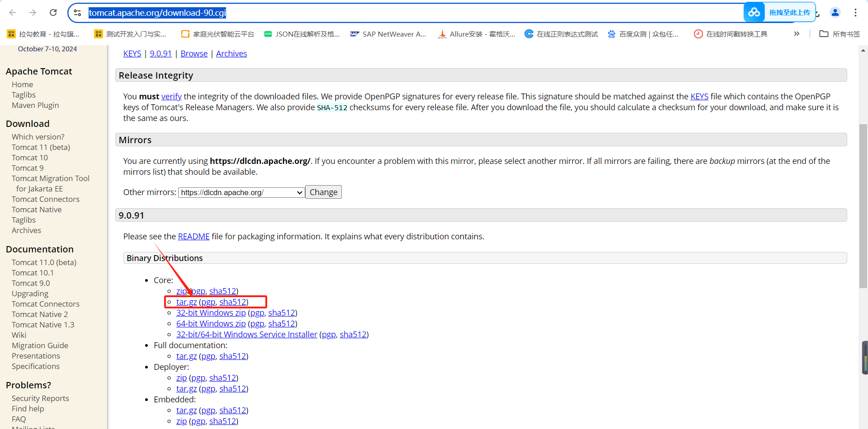Open Security Reports in sidebar
Image resolution: width=868 pixels, height=429 pixels.
tap(40, 398)
